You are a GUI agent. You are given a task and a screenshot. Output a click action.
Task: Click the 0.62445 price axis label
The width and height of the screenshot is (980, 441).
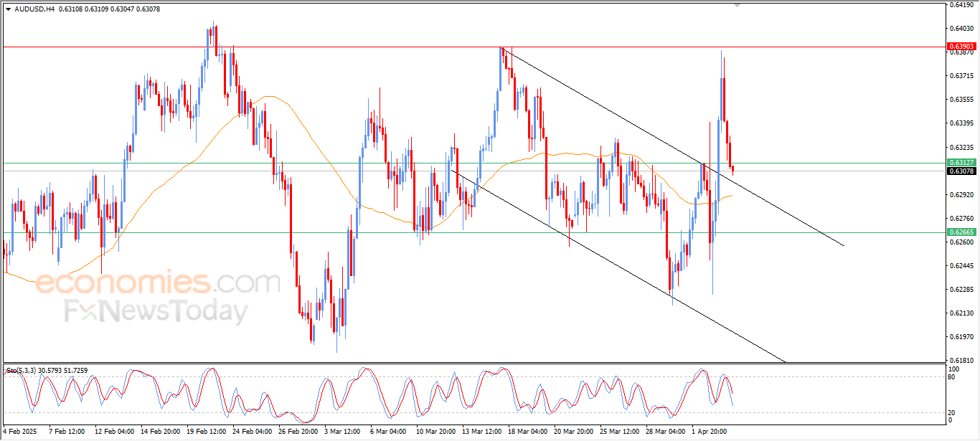click(961, 265)
